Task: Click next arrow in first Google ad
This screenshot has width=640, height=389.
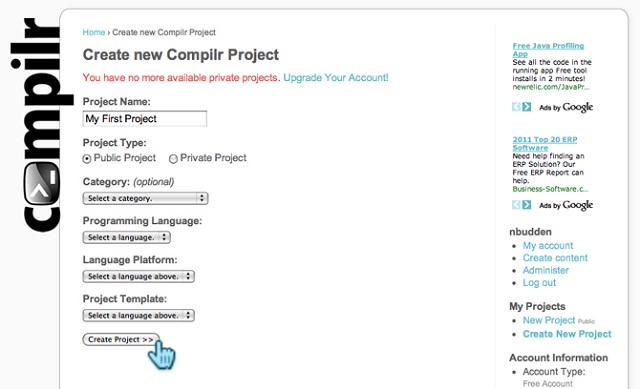Action: pos(527,107)
